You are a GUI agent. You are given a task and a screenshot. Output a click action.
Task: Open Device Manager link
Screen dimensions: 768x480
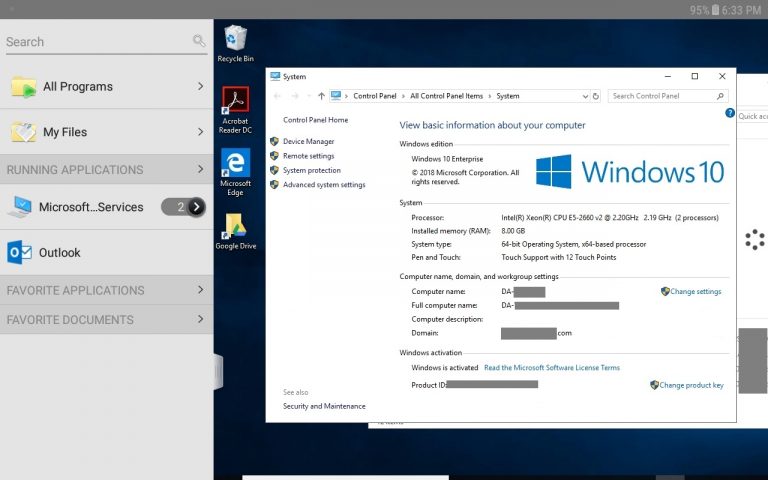pos(308,142)
